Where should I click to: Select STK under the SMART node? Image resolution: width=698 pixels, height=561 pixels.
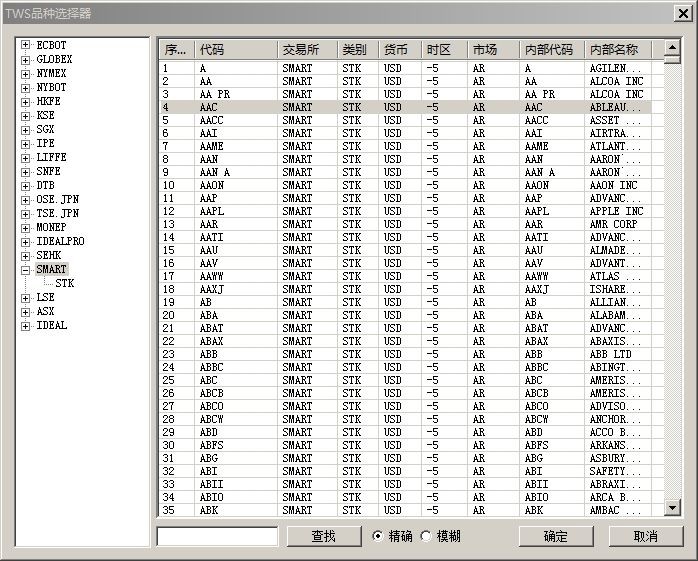65,284
